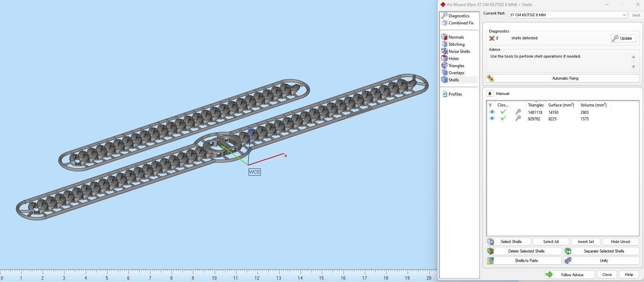
Task: Click the WCS label in viewport
Action: point(254,172)
